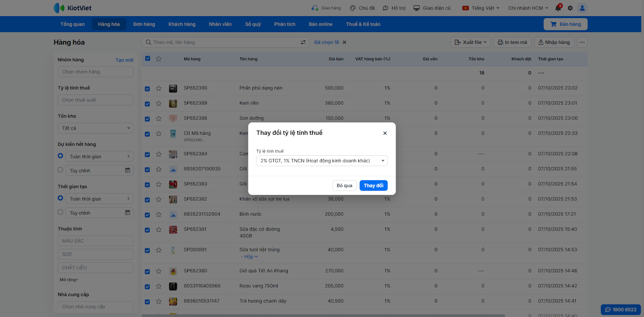The height and width of the screenshot is (317, 644).
Task: Switch to Giao diện cũ
Action: pyautogui.click(x=432, y=8)
